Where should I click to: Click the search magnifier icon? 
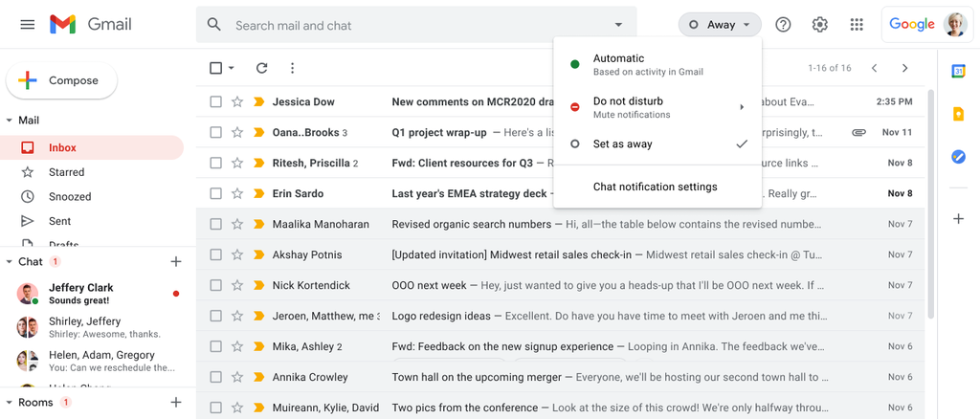(x=214, y=25)
